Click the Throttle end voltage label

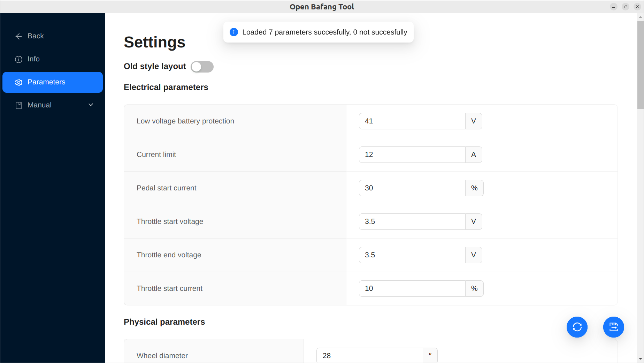pyautogui.click(x=169, y=255)
